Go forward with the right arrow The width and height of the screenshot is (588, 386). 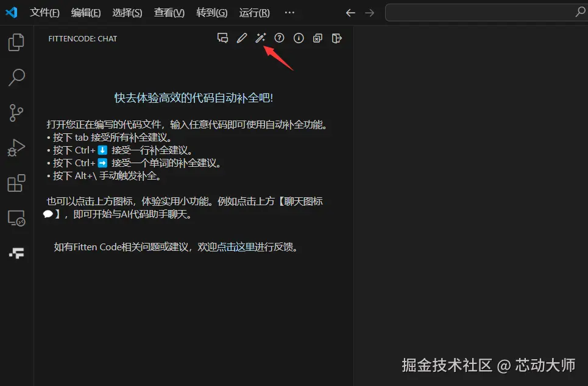point(370,13)
